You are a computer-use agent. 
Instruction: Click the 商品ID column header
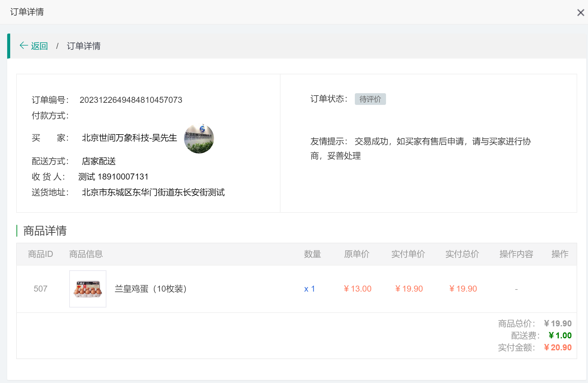tap(40, 254)
